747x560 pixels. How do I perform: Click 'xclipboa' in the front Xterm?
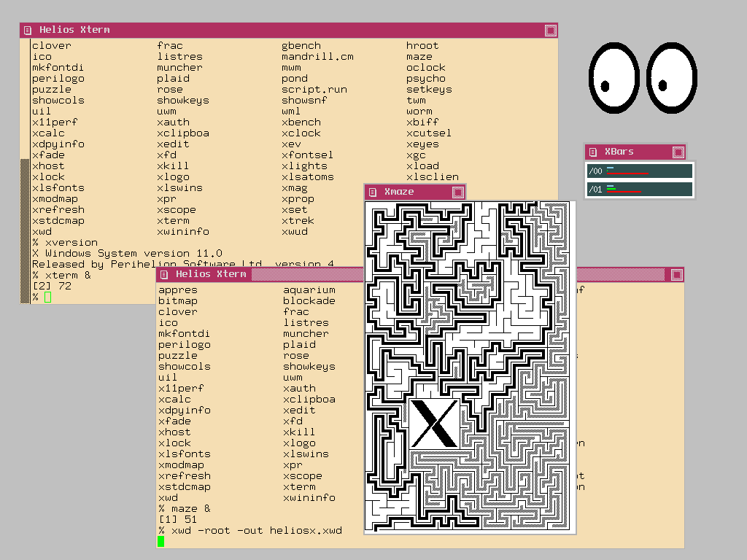(309, 400)
